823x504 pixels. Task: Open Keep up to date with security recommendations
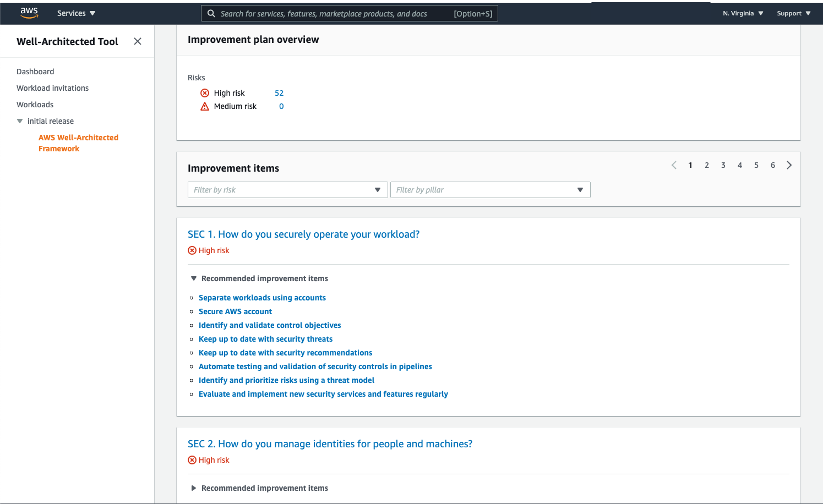pos(285,353)
